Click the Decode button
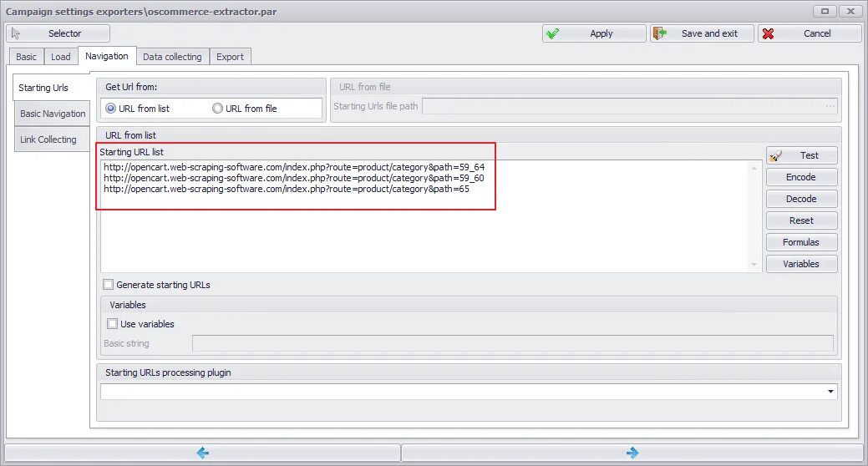The image size is (868, 466). (x=801, y=199)
